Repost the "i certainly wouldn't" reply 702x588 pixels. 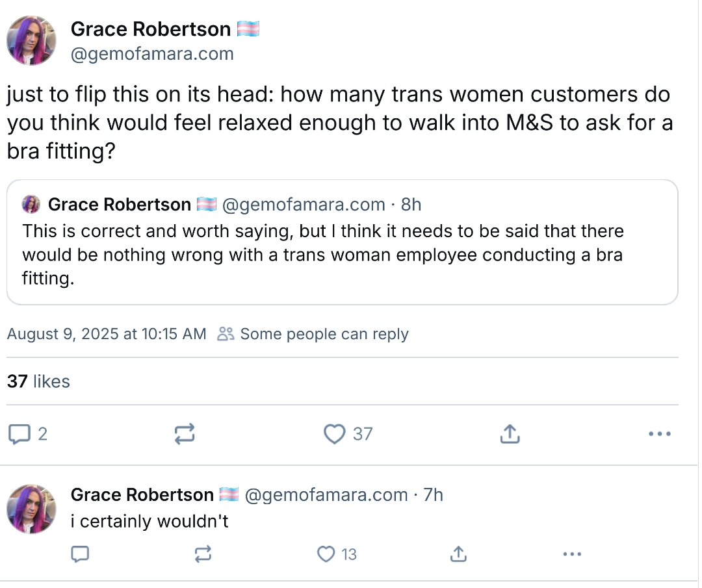click(x=202, y=554)
